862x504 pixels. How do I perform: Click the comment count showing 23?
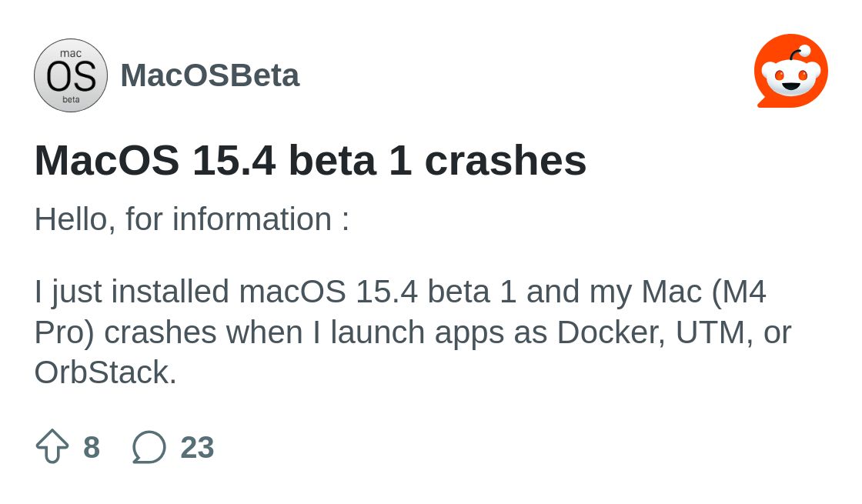click(197, 447)
